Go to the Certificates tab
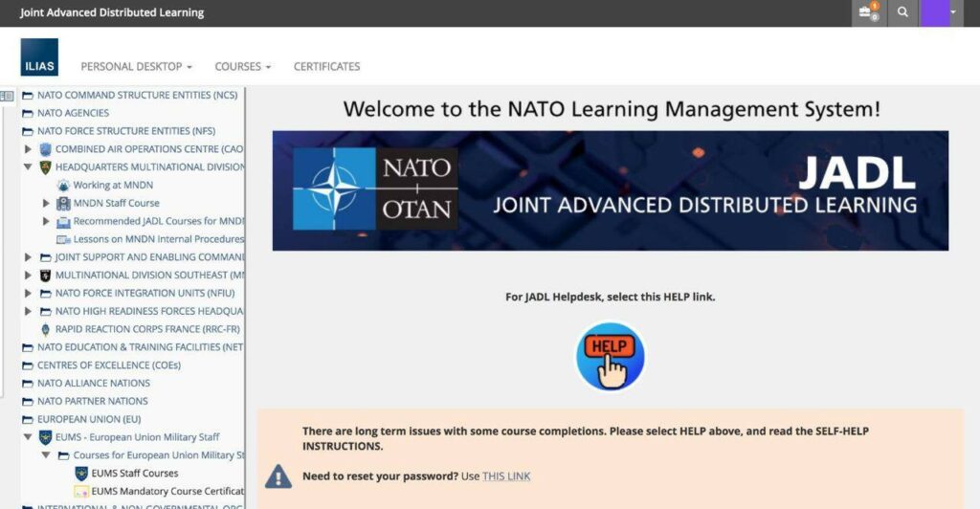Image resolution: width=980 pixels, height=509 pixels. pyautogui.click(x=326, y=67)
